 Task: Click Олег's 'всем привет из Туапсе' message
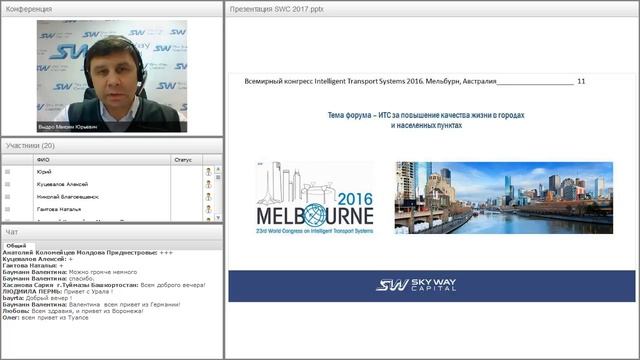45,318
